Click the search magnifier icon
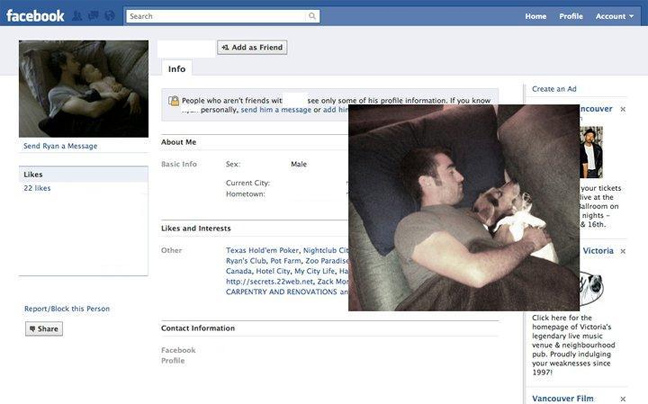This screenshot has width=648, height=404. (312, 16)
